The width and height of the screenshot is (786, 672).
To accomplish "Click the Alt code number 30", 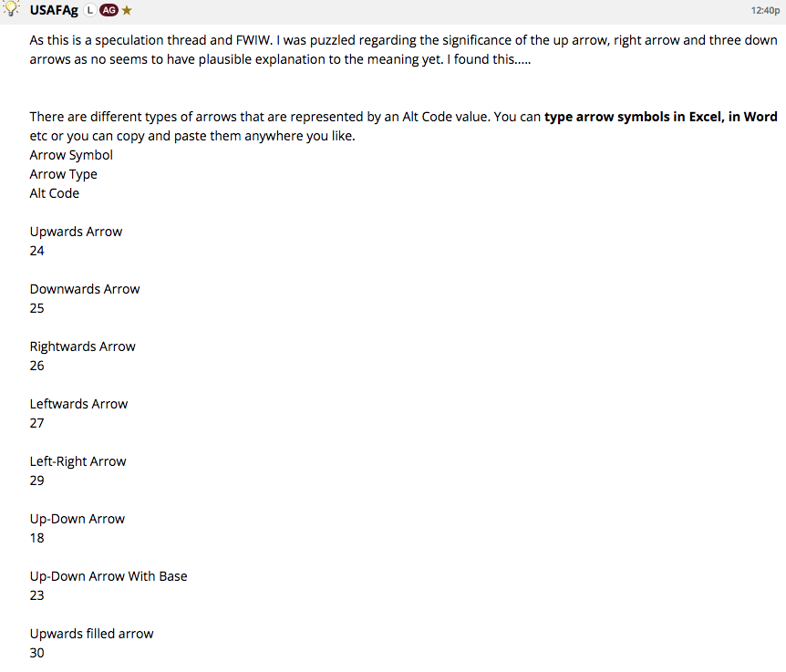I will (36, 653).
